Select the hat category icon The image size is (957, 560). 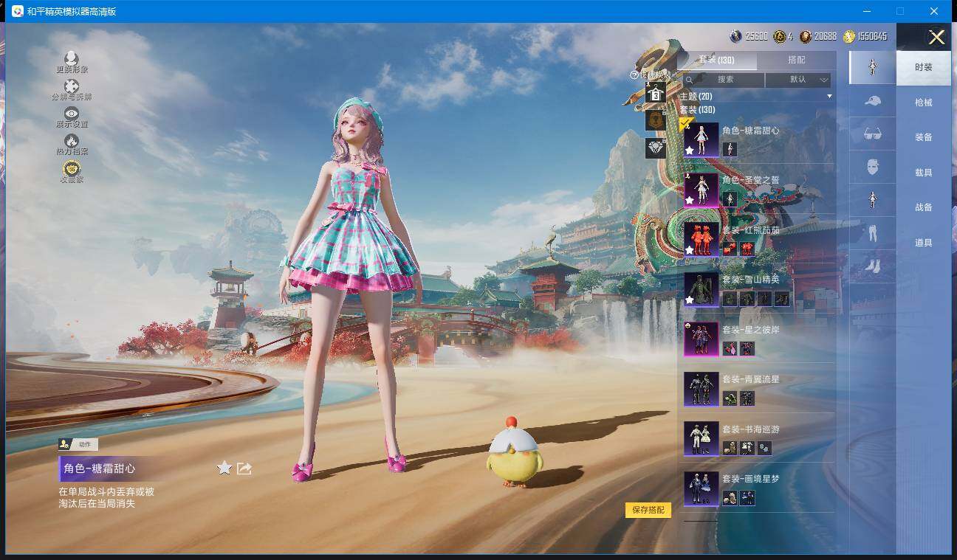872,101
